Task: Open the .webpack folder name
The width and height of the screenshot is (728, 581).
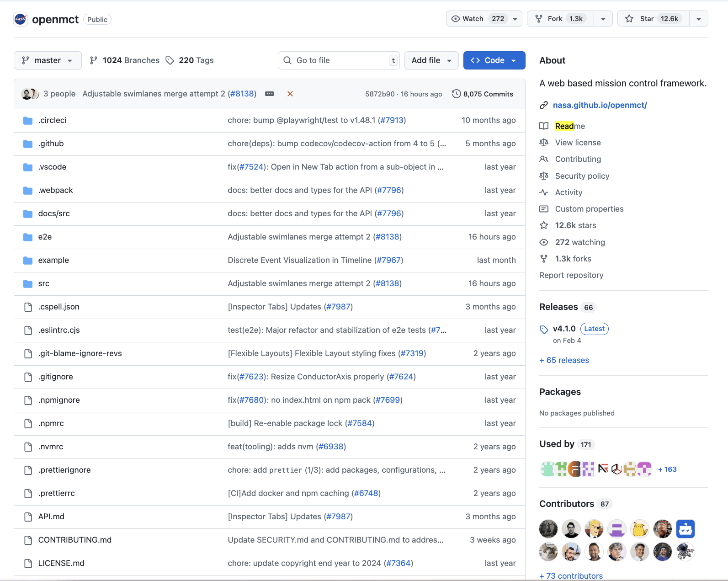Action: pyautogui.click(x=55, y=190)
